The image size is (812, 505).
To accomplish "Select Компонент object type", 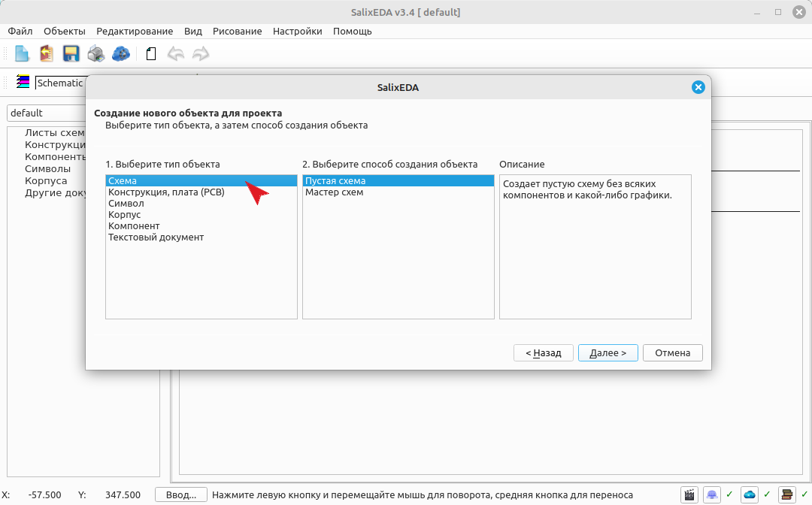I will tap(201, 226).
